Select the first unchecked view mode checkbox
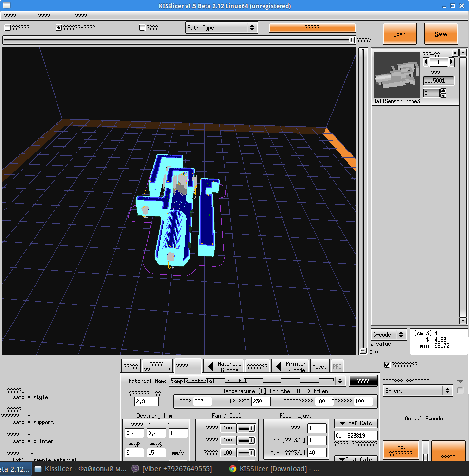469x476 pixels. (8, 28)
